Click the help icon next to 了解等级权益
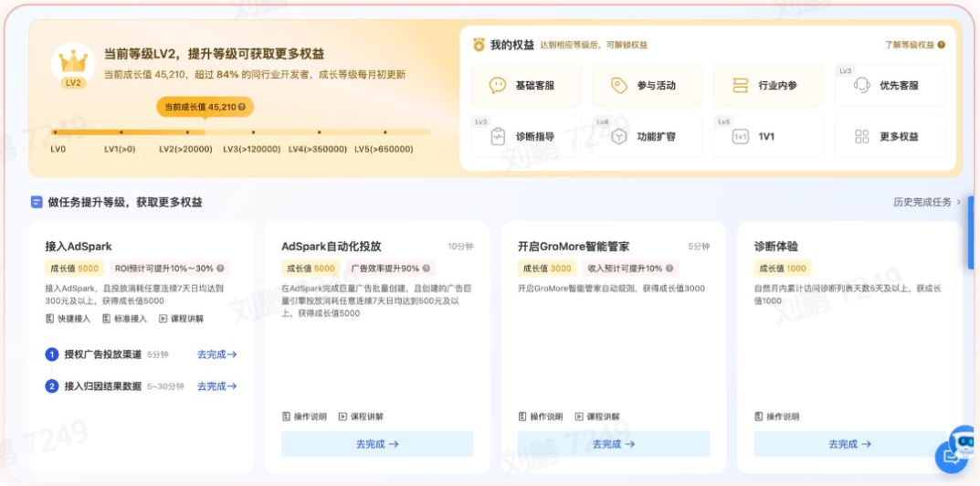The height and width of the screenshot is (486, 980). click(942, 45)
